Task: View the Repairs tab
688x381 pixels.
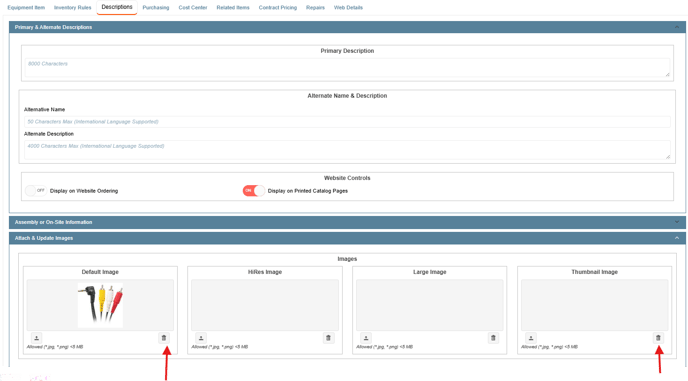Action: (x=315, y=7)
